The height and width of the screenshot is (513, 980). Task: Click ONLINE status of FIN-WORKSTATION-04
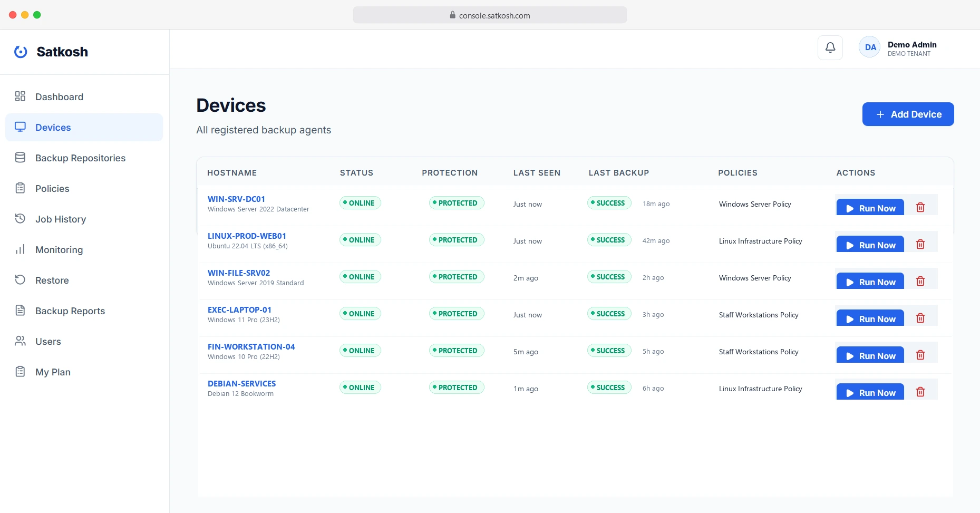[x=360, y=351]
